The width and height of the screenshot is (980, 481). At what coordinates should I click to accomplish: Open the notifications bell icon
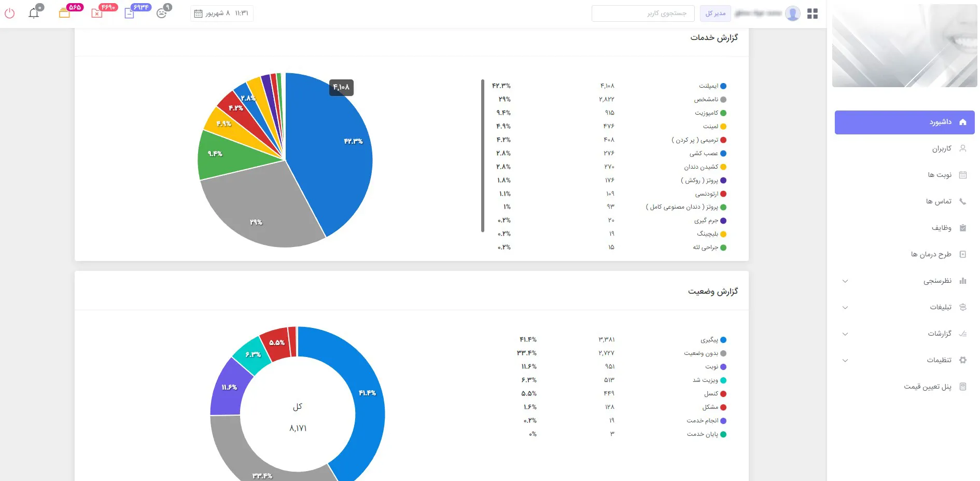(34, 13)
